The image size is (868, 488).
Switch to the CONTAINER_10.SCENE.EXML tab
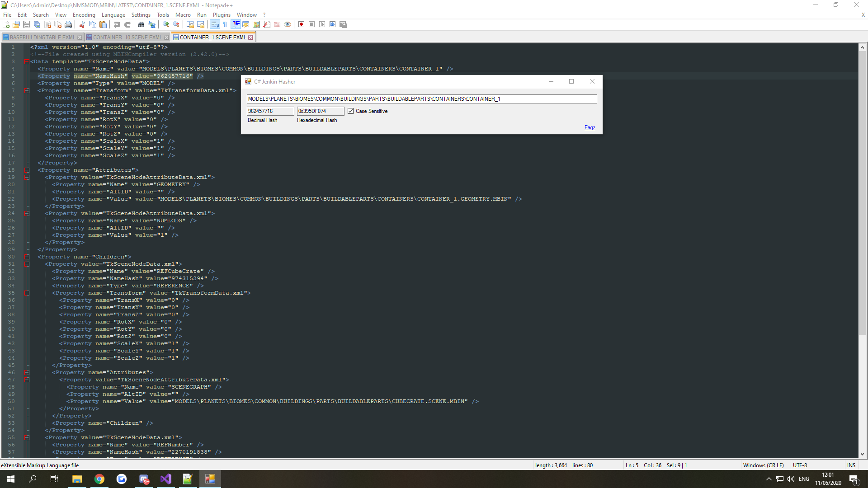(127, 38)
